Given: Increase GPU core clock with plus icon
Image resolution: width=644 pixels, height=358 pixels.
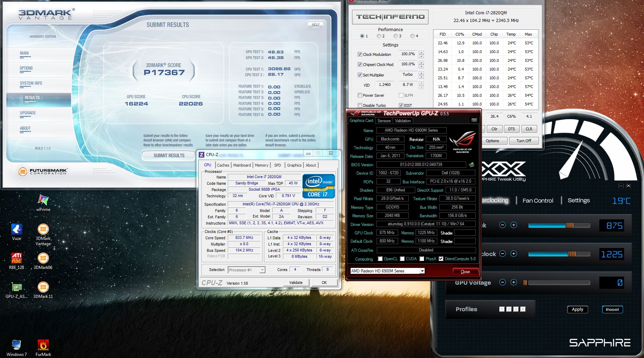Looking at the screenshot, I should [x=514, y=225].
